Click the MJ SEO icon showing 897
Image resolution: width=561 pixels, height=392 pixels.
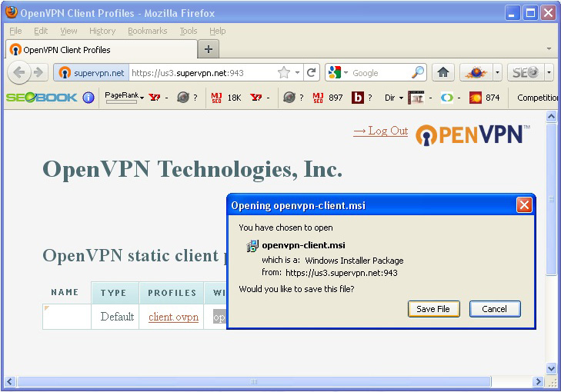(x=318, y=98)
